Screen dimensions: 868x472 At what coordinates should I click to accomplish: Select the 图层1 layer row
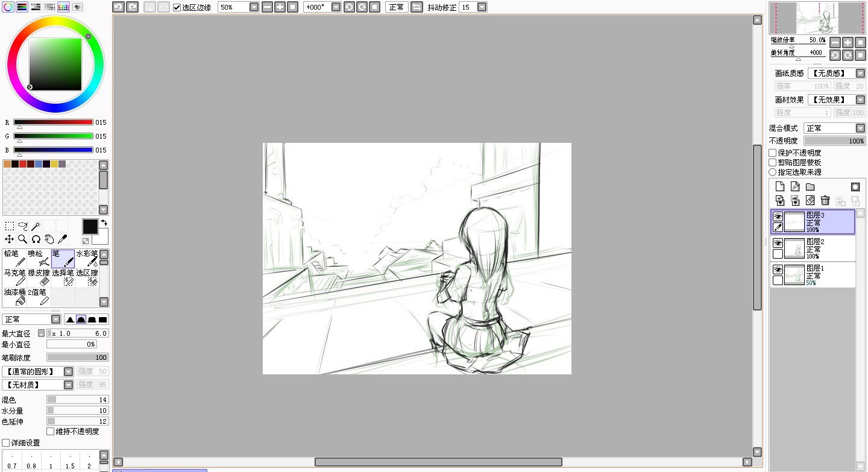813,274
